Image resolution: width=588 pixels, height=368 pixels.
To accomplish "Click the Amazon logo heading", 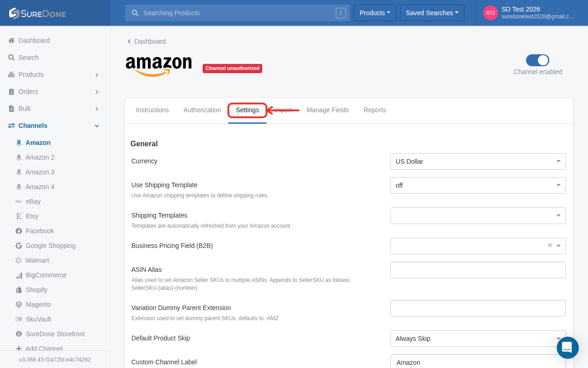I will coord(158,66).
